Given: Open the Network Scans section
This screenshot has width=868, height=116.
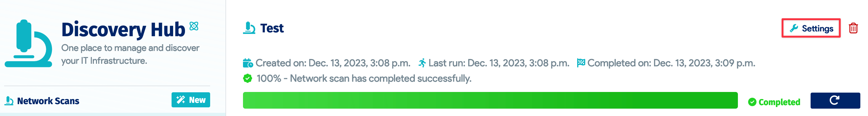Looking at the screenshot, I should (48, 101).
